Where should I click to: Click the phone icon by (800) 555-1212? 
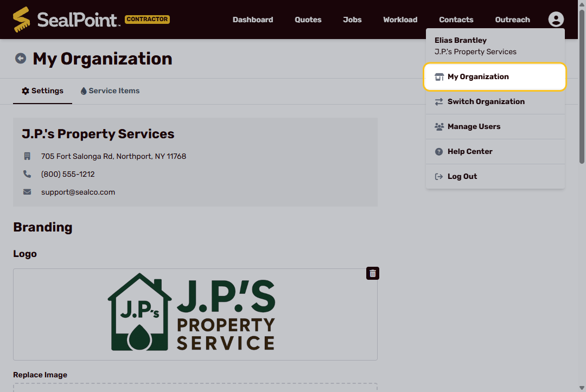click(27, 174)
